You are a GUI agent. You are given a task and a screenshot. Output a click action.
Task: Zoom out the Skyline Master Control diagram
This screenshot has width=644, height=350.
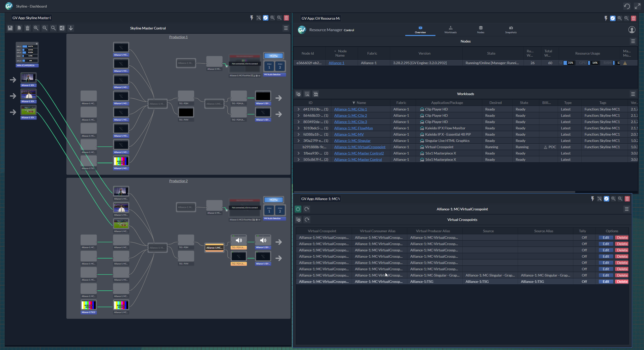[x=45, y=28]
